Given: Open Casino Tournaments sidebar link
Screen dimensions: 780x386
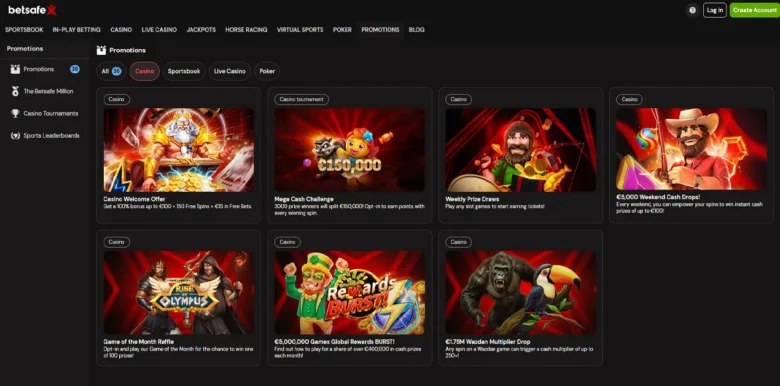Looking at the screenshot, I should (45, 113).
